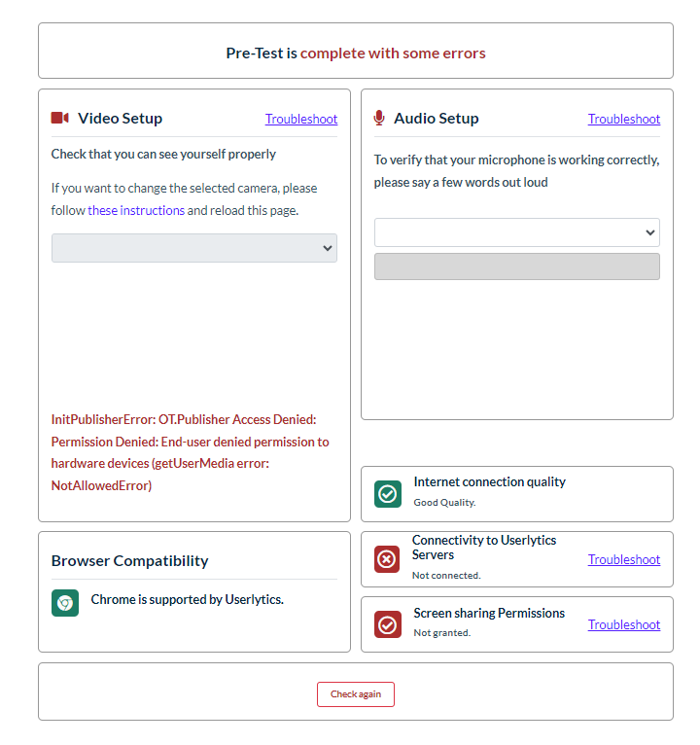The height and width of the screenshot is (745, 700).
Task: Open the microphone selection dropdown
Action: pyautogui.click(x=516, y=232)
